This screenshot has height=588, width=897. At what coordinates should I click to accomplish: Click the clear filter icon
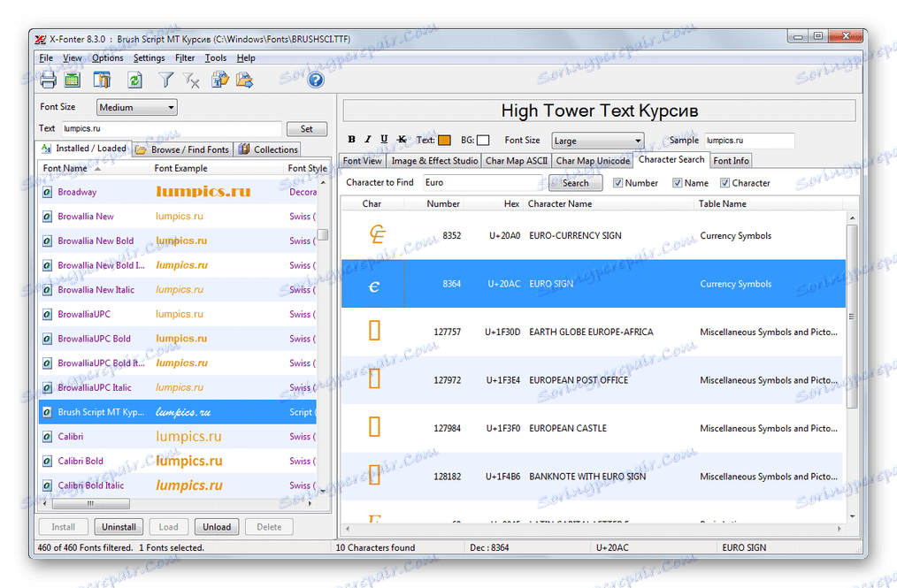[x=191, y=80]
